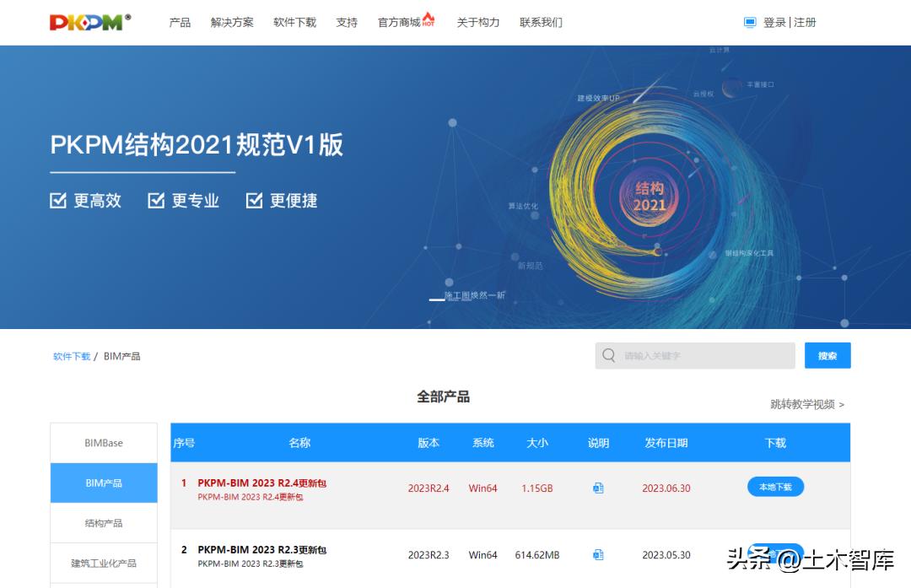Viewport: 911px width, 588px height.
Task: Click the 发布日期 column header
Action: 666,443
